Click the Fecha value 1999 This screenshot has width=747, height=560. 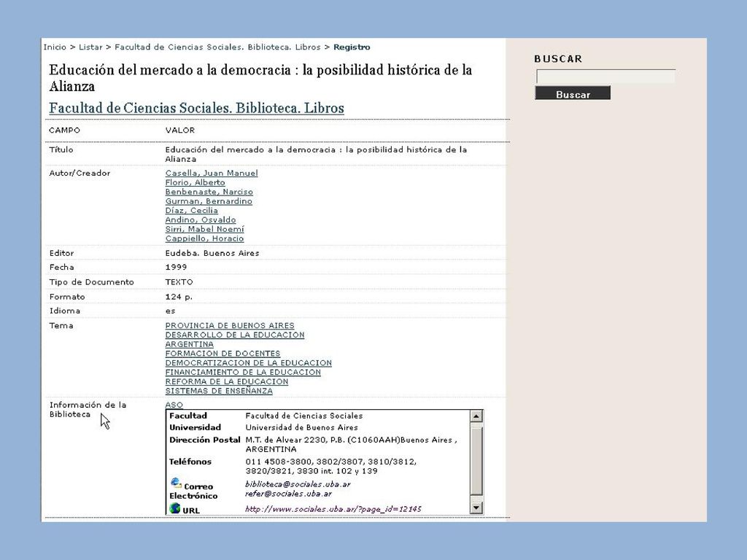tap(176, 267)
